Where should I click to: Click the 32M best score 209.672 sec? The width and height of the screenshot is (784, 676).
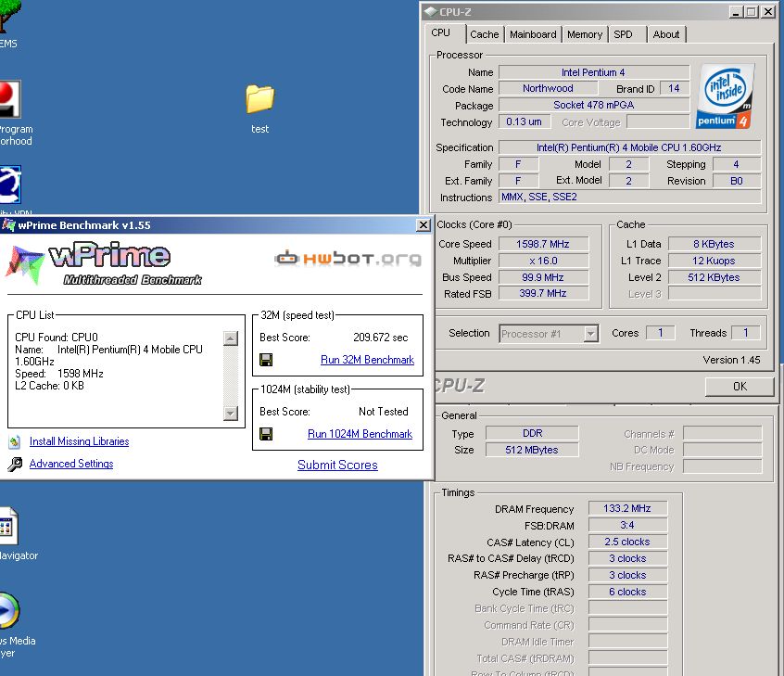point(381,338)
